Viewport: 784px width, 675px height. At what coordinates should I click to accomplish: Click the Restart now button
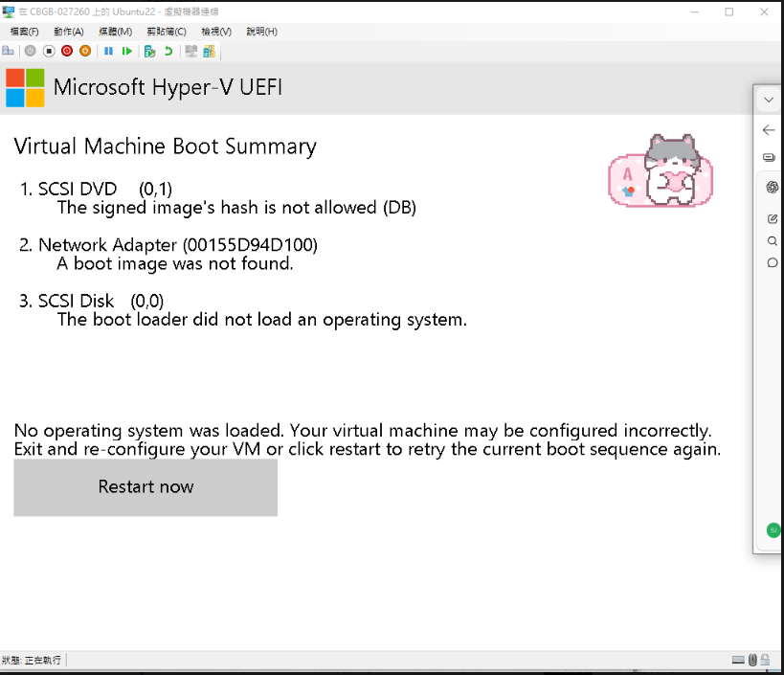coord(146,487)
